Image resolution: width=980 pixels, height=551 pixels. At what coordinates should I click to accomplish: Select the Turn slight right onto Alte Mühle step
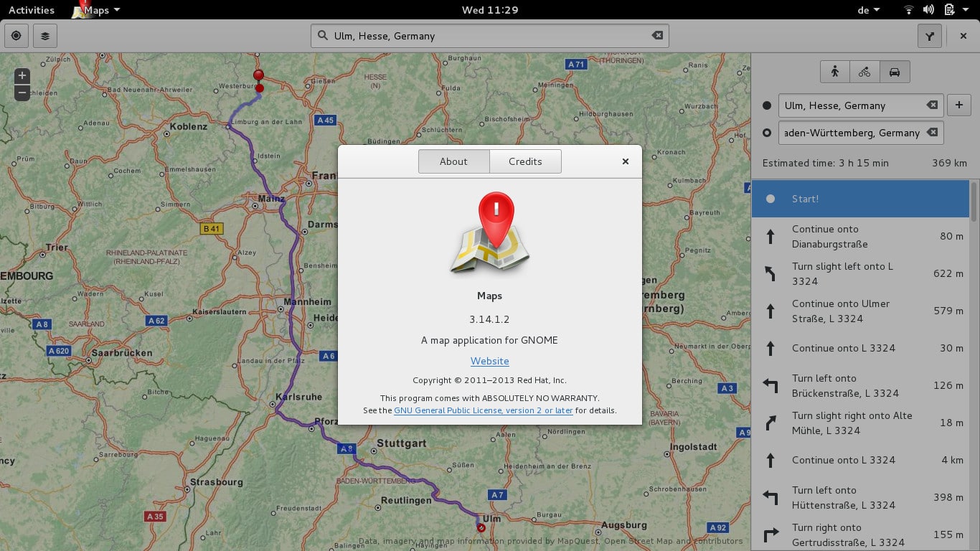click(861, 423)
